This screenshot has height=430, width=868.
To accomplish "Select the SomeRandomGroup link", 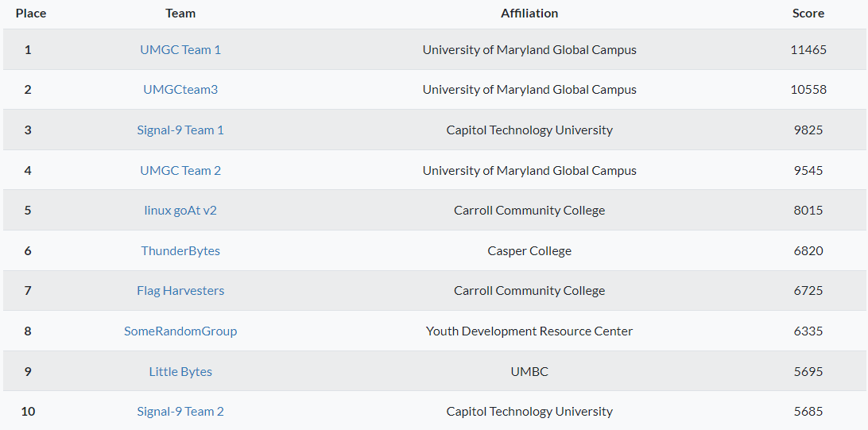I will pos(180,331).
